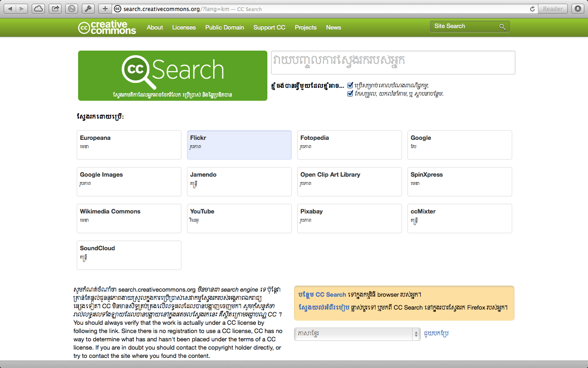588x368 pixels.
Task: Select the YouTube search source
Action: point(239,218)
